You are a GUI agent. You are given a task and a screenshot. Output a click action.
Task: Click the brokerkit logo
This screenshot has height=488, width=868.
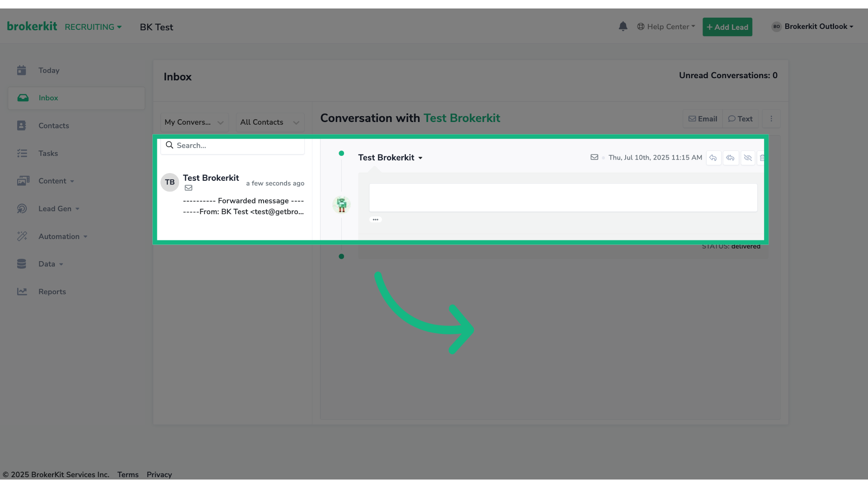pyautogui.click(x=32, y=26)
